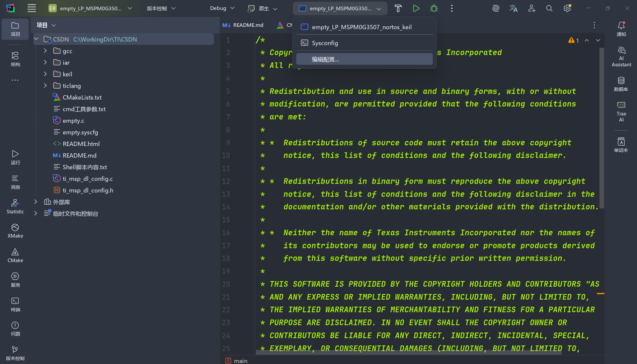Collapse the CSDN root folder

36,39
